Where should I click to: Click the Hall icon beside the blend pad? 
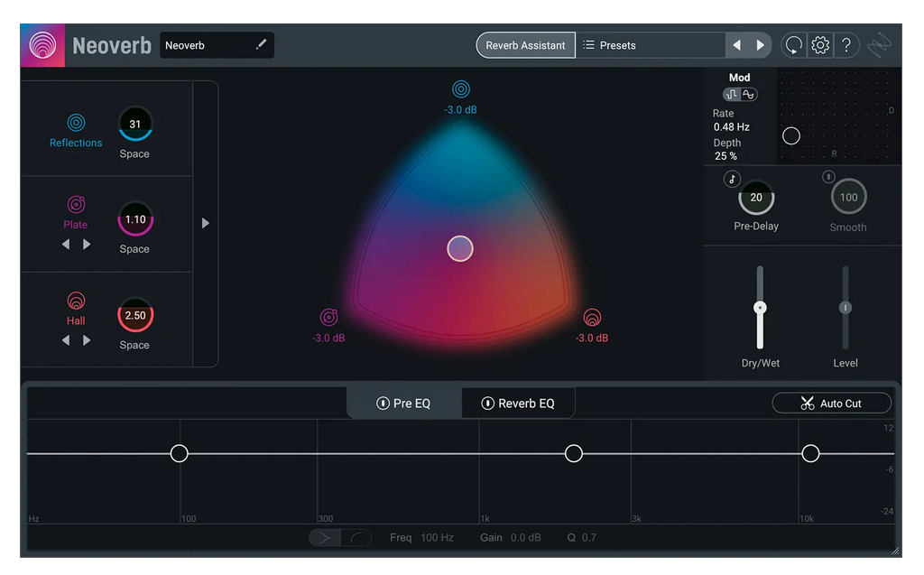[592, 317]
